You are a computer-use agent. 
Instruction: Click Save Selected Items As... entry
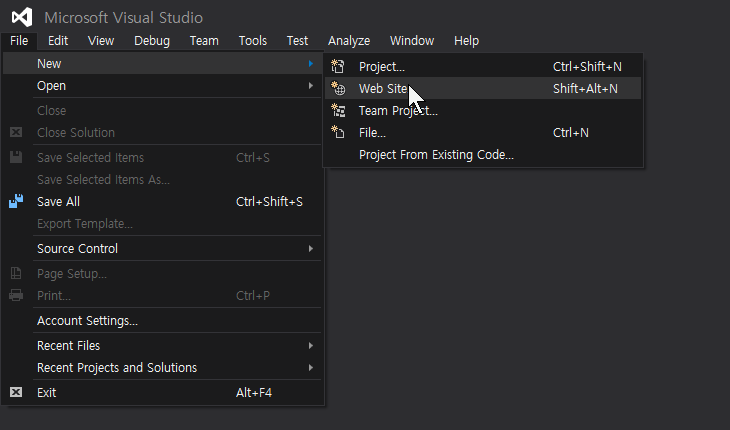pos(162,179)
